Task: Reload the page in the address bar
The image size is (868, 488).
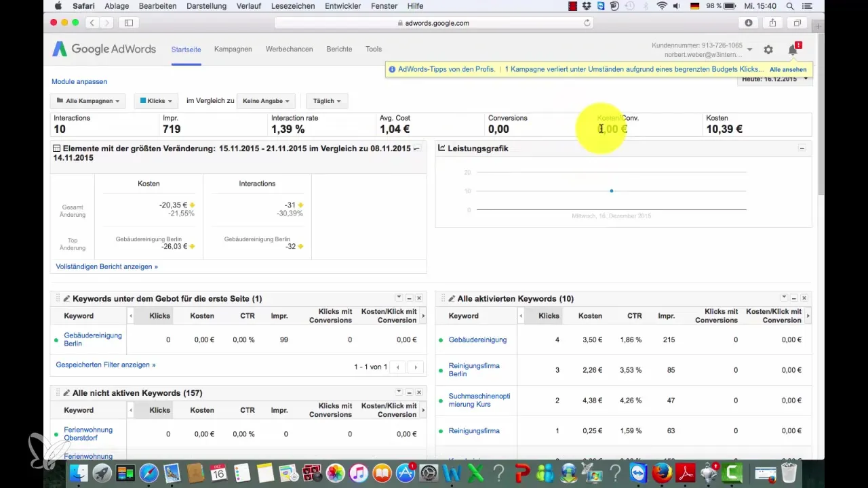Action: point(587,22)
